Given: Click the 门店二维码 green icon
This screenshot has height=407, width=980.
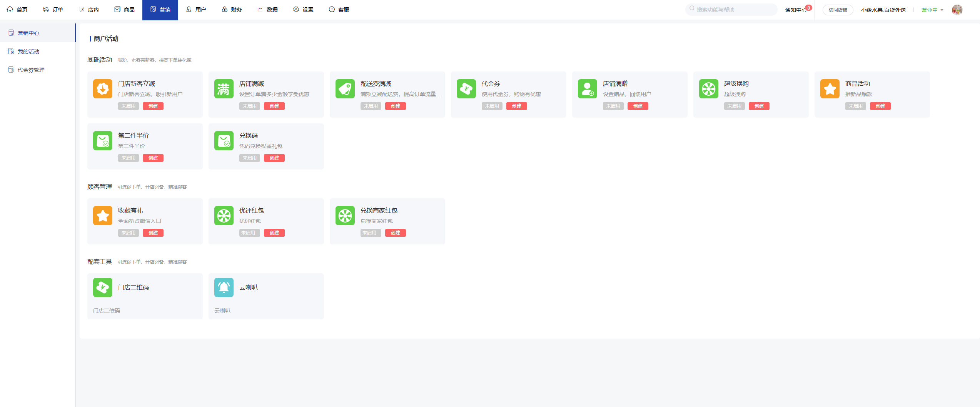Looking at the screenshot, I should coord(102,287).
